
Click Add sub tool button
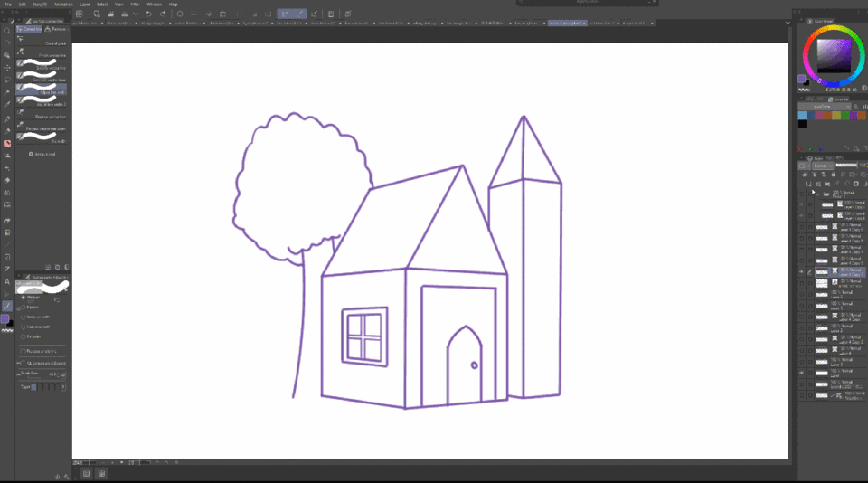click(42, 154)
